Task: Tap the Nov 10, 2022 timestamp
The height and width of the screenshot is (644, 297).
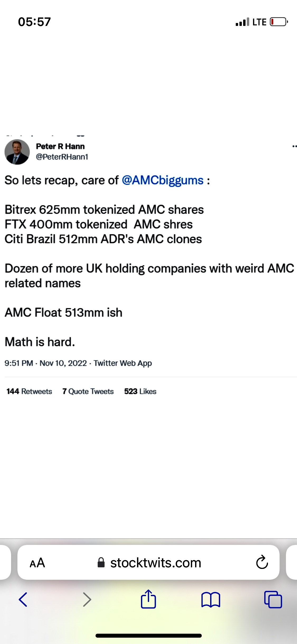Action: [63, 363]
